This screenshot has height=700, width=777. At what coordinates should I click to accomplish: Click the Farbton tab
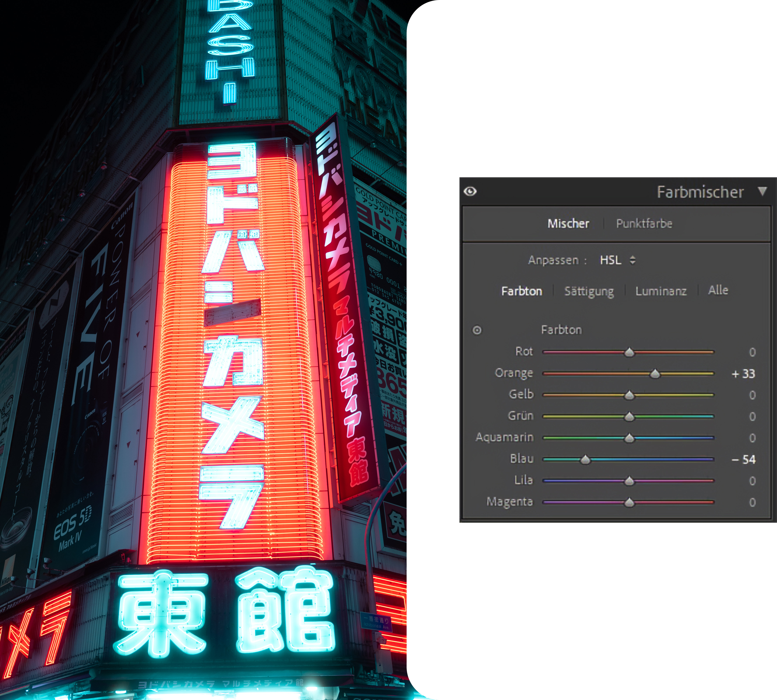click(521, 291)
